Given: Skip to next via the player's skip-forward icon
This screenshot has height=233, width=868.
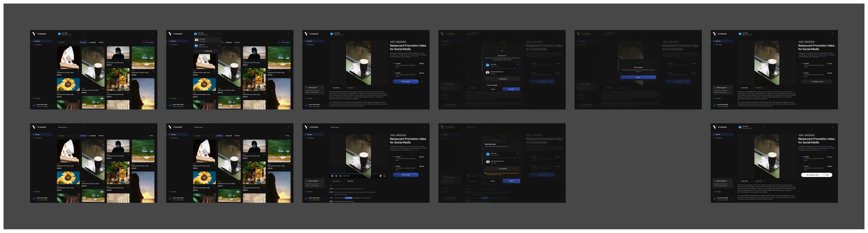Looking at the screenshot, I should 336,176.
